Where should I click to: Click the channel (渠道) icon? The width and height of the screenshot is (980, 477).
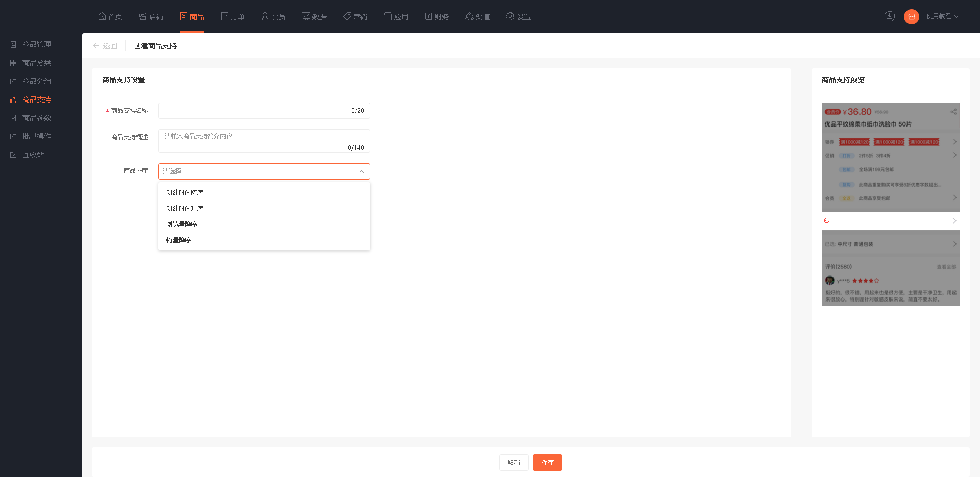(x=470, y=16)
